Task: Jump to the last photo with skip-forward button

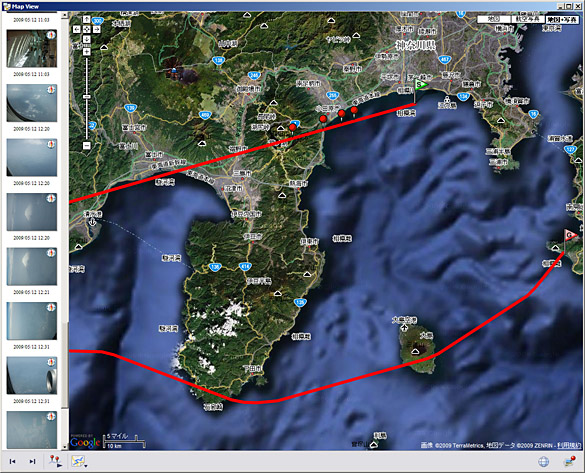Action: click(32, 461)
